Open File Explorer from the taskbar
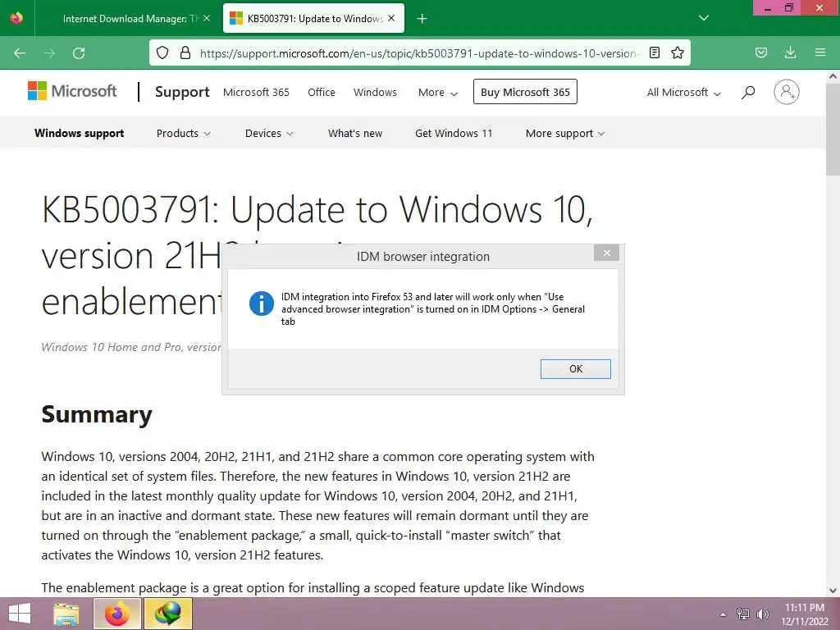840x630 pixels. [66, 614]
